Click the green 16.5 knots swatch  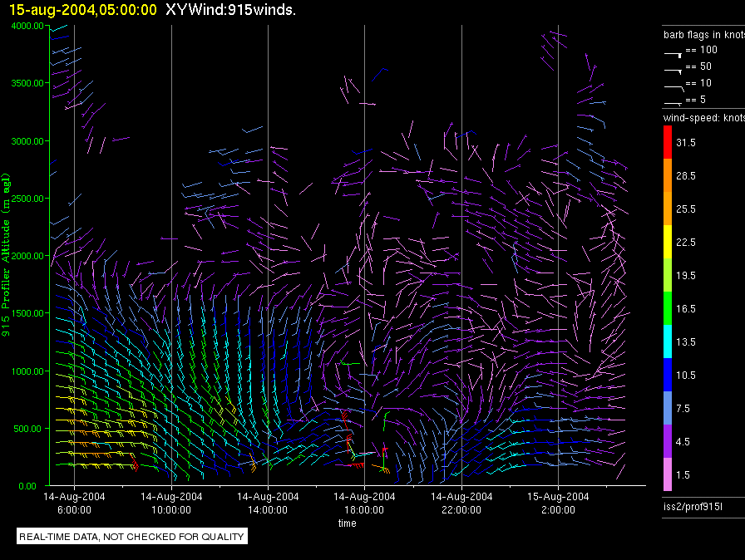[668, 308]
